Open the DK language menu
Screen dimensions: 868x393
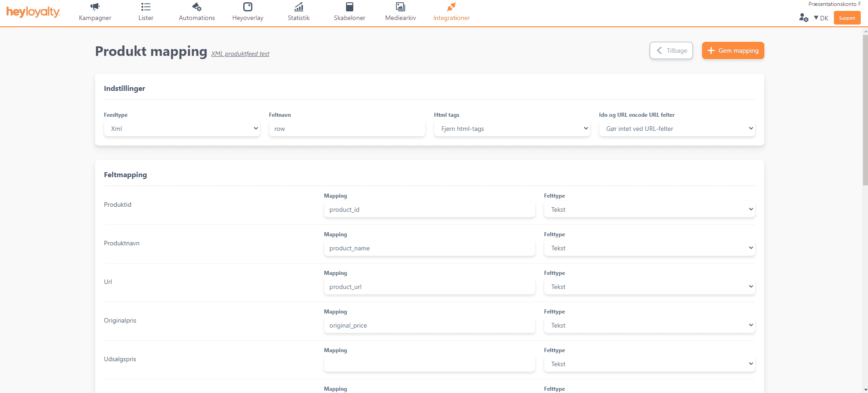(821, 18)
